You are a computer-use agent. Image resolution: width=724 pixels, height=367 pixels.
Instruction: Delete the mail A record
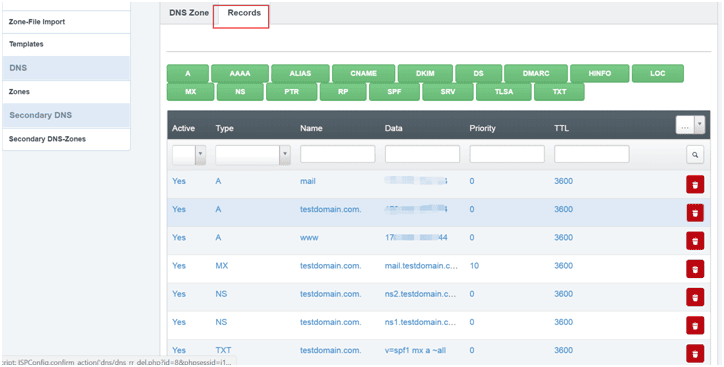click(695, 185)
